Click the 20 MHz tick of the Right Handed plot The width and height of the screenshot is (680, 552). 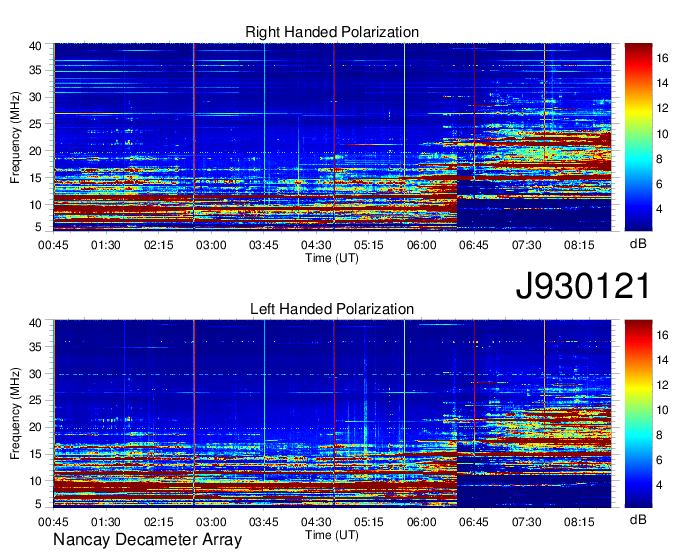[35, 151]
